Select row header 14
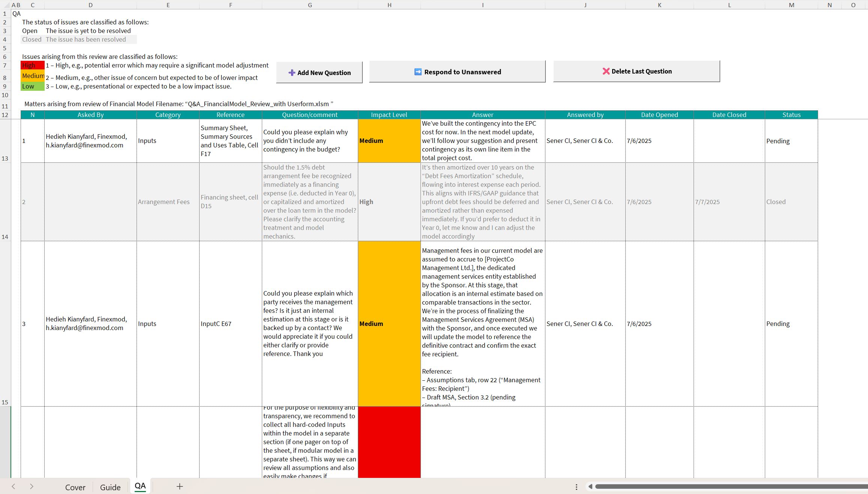This screenshot has width=868, height=494. (5, 236)
